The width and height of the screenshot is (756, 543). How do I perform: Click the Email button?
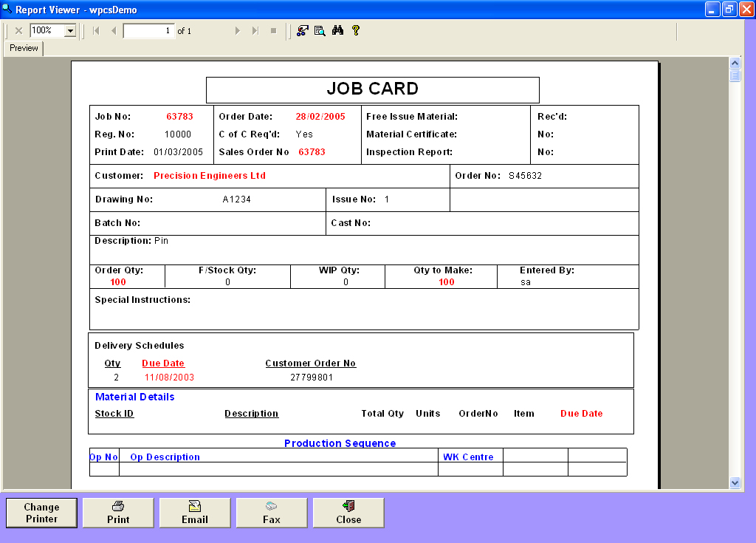tap(195, 512)
